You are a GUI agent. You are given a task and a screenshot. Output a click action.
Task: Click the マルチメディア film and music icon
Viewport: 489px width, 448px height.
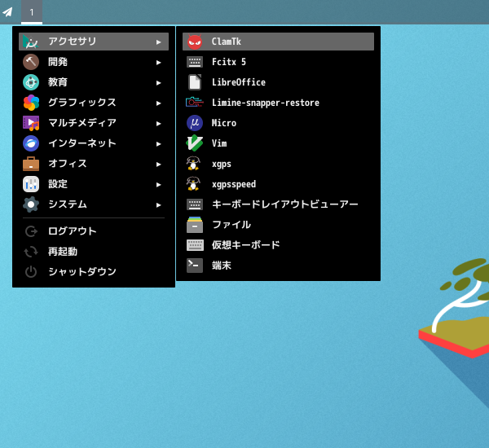pos(31,123)
